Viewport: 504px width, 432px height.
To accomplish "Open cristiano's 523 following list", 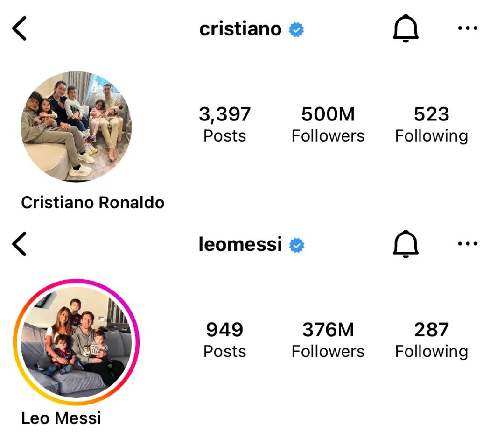I will 431,124.
